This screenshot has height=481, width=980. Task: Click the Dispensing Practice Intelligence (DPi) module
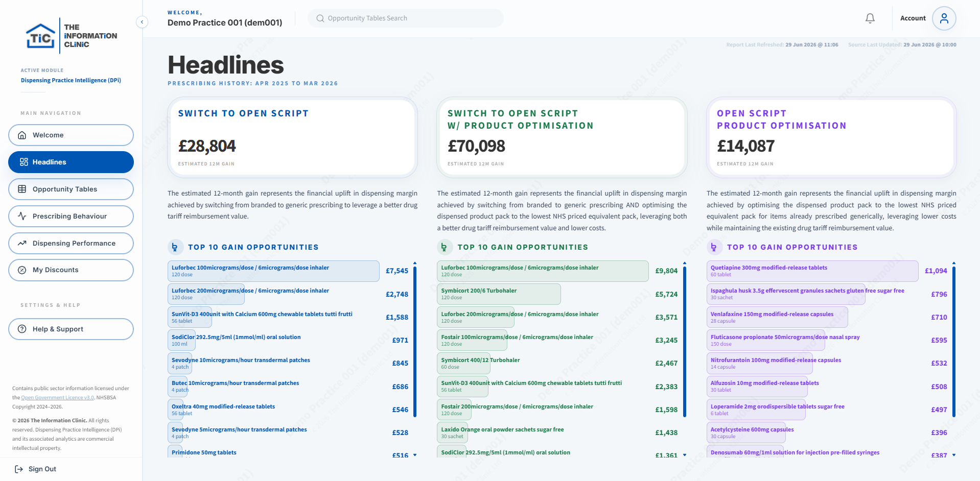click(71, 80)
